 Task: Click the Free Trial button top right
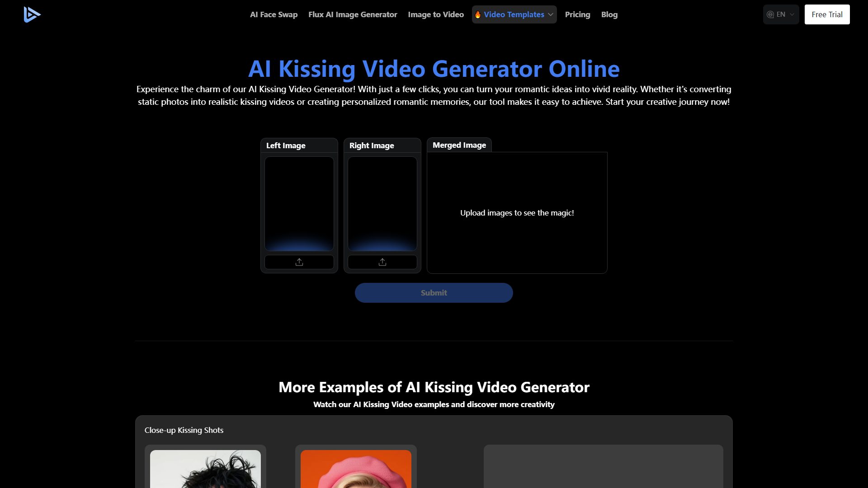tap(826, 14)
